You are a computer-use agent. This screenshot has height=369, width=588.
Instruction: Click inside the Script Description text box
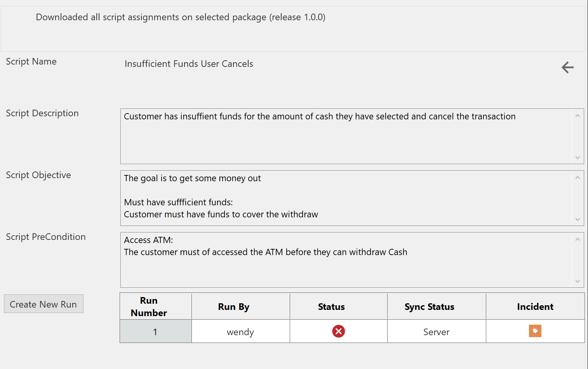click(x=346, y=140)
